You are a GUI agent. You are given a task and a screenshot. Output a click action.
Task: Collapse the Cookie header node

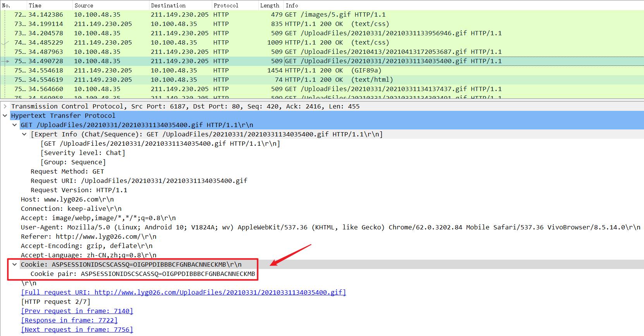tap(15, 264)
